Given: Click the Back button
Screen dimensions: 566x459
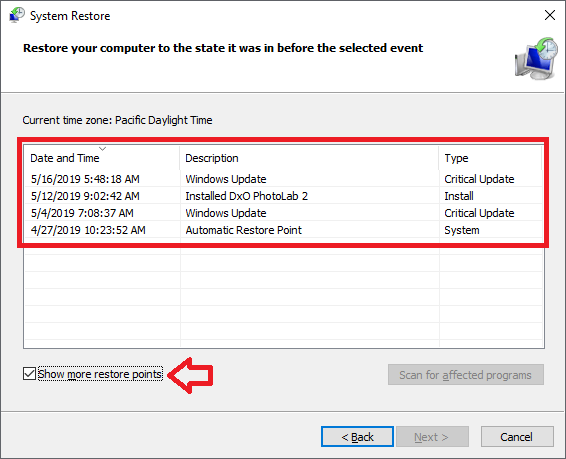Looking at the screenshot, I should coord(357,437).
